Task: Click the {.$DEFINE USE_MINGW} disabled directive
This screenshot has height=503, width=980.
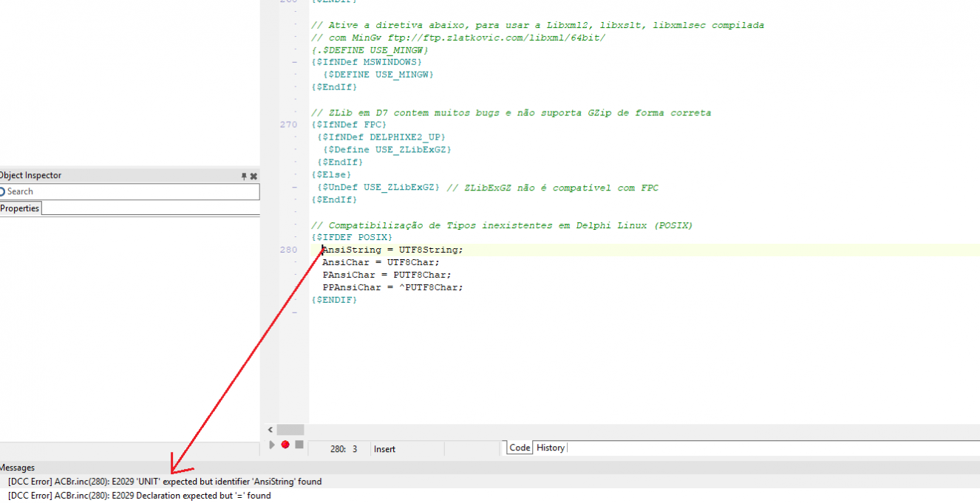Action: [x=370, y=49]
